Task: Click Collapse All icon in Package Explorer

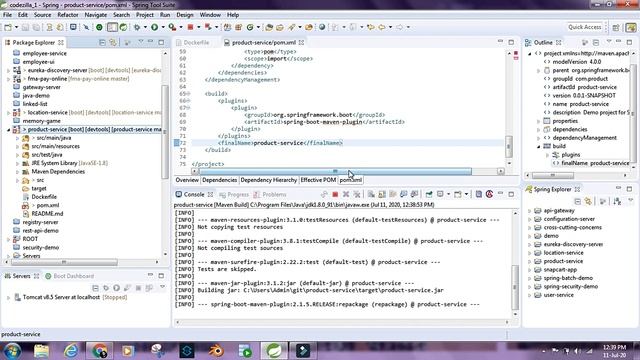Action: [102, 42]
